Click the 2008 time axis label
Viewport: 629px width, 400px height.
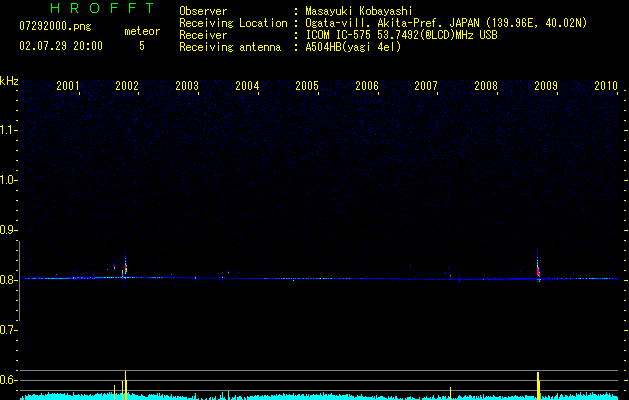486,86
